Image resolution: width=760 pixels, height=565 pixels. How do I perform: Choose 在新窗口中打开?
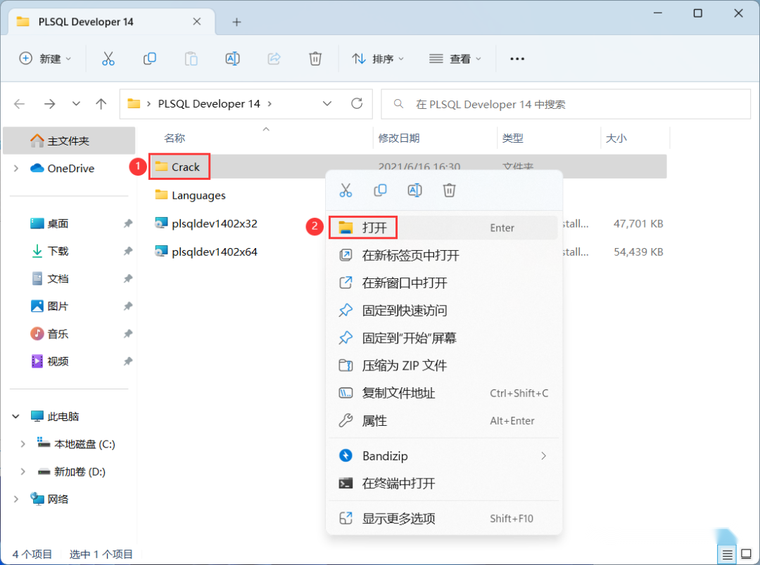[443, 283]
